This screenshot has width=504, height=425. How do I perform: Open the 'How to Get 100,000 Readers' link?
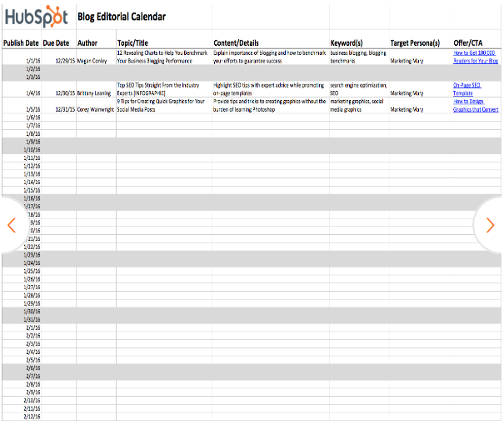click(x=476, y=57)
